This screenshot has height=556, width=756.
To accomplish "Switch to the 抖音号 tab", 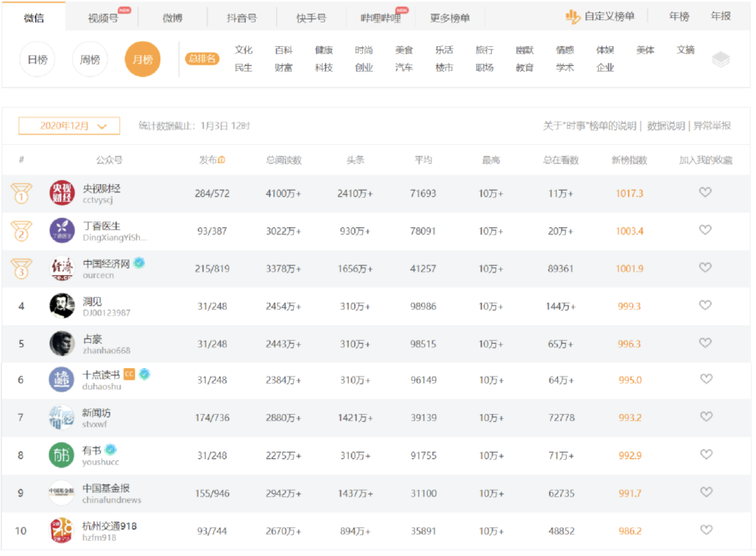I will [242, 18].
